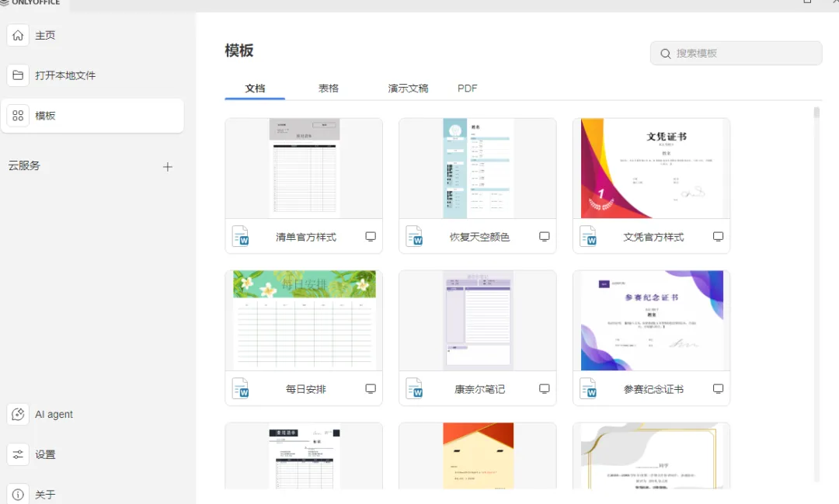Click document icon beside 文凭官方样式
The height and width of the screenshot is (504, 839).
(588, 237)
